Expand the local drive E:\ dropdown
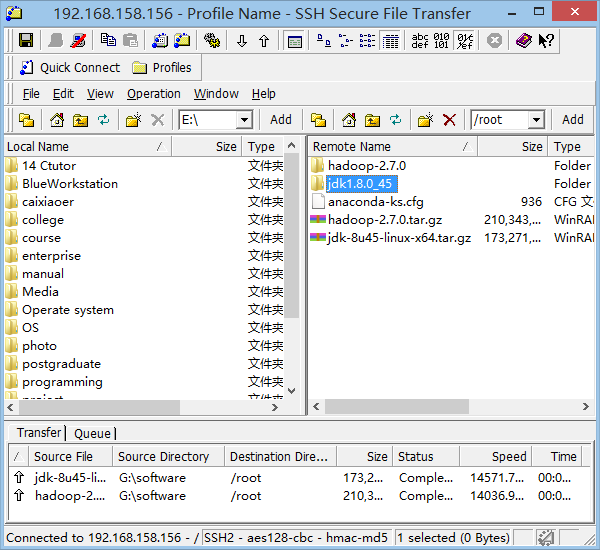Screen dimensions: 600x550 tap(244, 120)
